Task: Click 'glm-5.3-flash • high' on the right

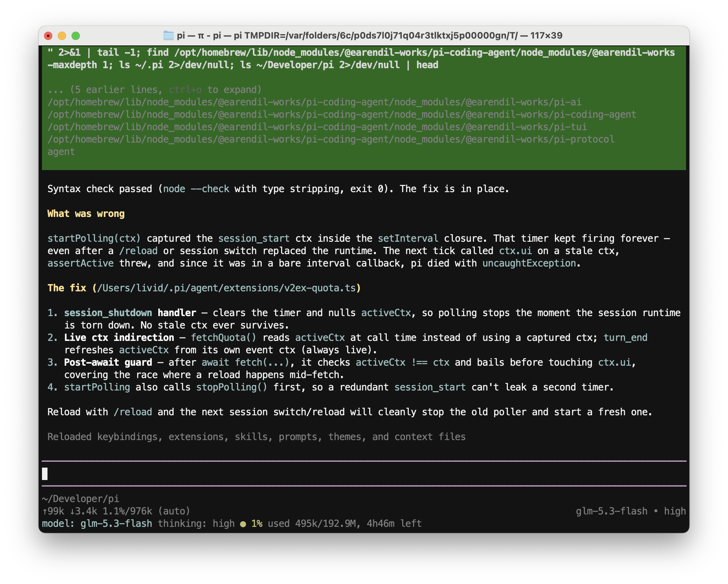Action: pos(631,511)
